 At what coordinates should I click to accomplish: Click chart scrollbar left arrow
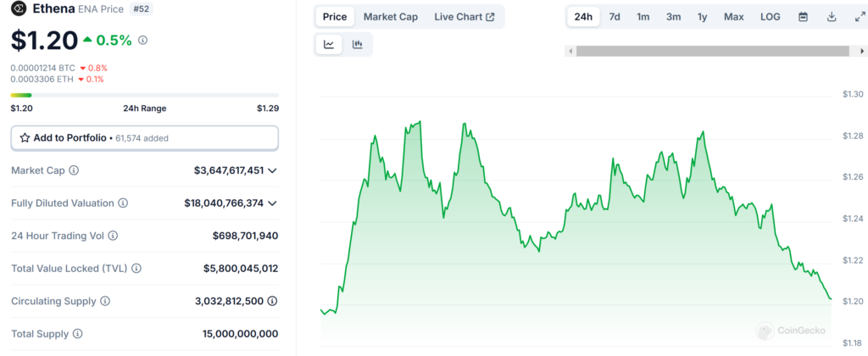pos(569,51)
